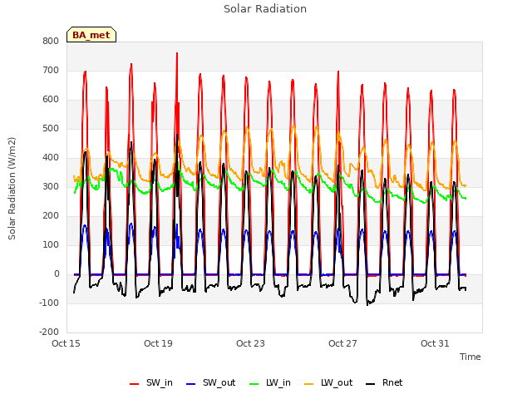Click the 200 y-axis tick label
This screenshot has height=399, width=532.
click(x=51, y=216)
